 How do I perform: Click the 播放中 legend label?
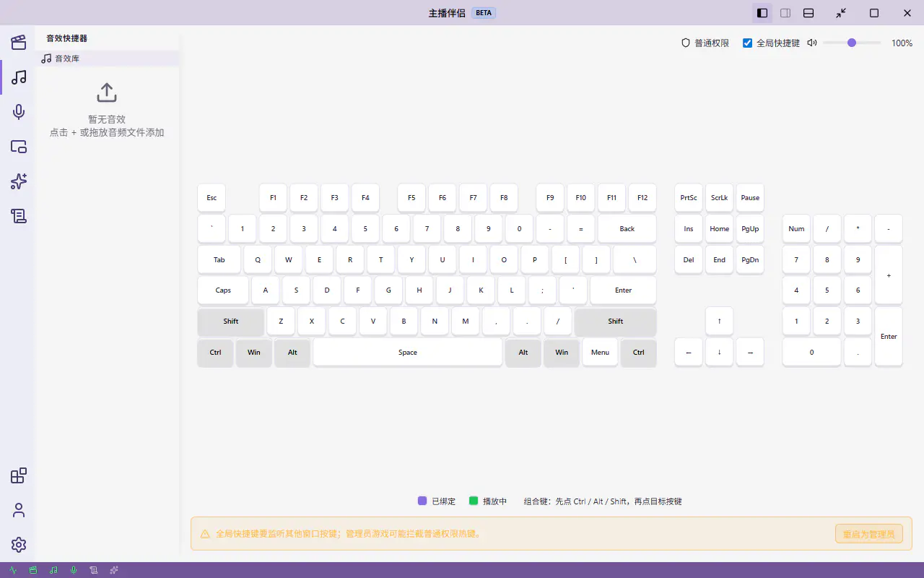pos(495,501)
